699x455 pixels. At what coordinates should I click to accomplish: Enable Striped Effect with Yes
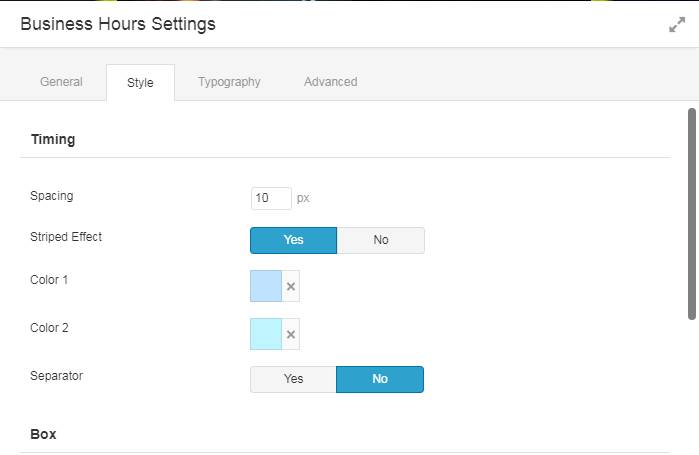[x=293, y=240]
